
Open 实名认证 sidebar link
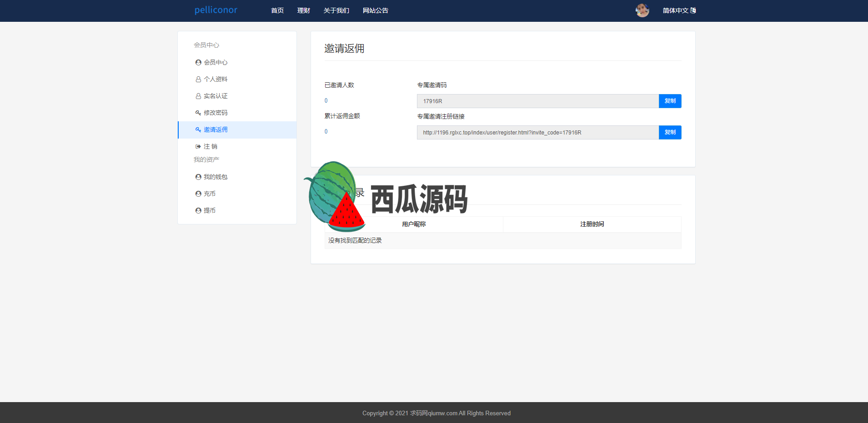(x=216, y=96)
